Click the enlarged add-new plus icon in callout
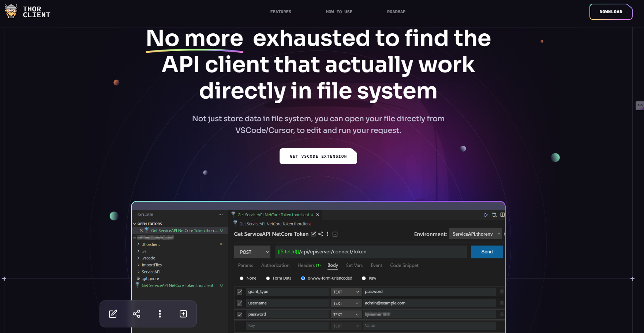The width and height of the screenshot is (644, 333). (183, 314)
